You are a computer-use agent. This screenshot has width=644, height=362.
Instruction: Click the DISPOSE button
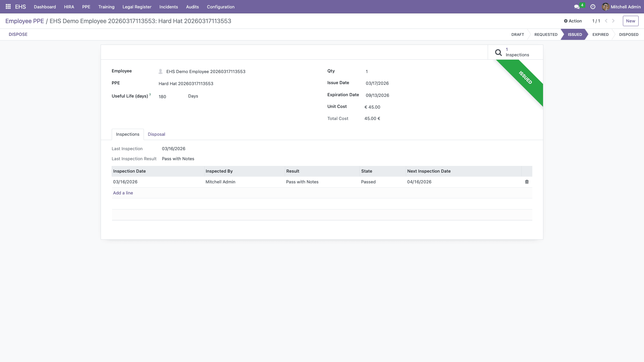[x=18, y=35]
